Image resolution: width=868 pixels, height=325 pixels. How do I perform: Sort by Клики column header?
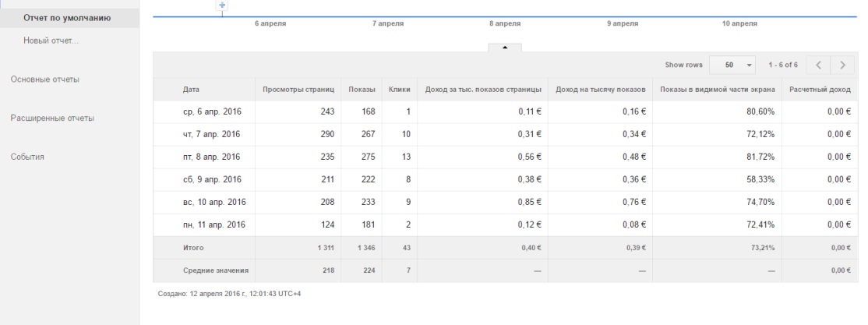click(x=400, y=90)
